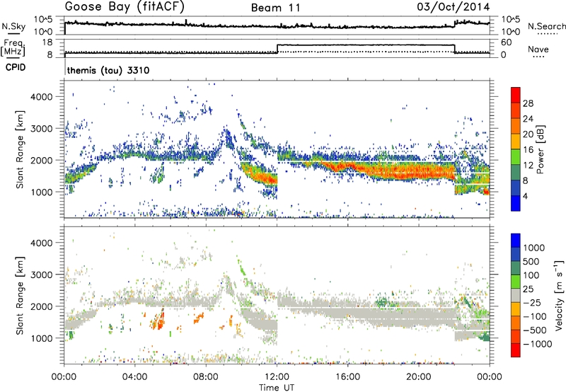Click the 'Nave' legend label
Screen dimensions: 566x392
coord(538,50)
